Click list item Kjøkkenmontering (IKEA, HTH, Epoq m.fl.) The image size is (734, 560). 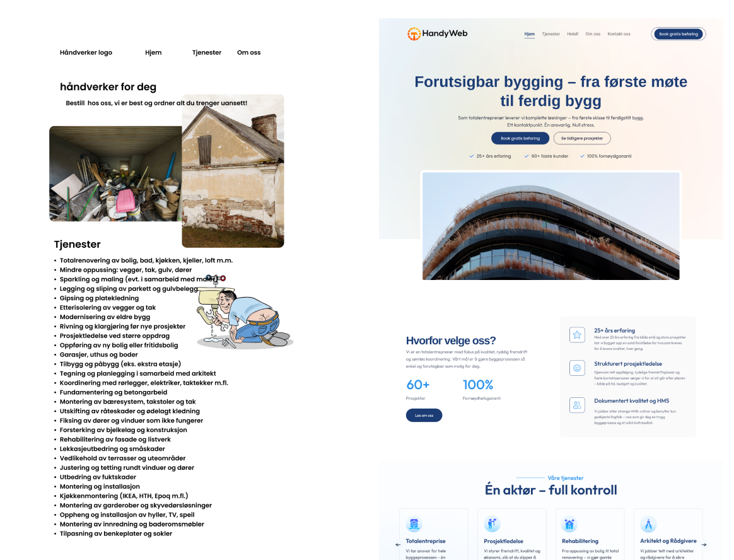point(124,496)
